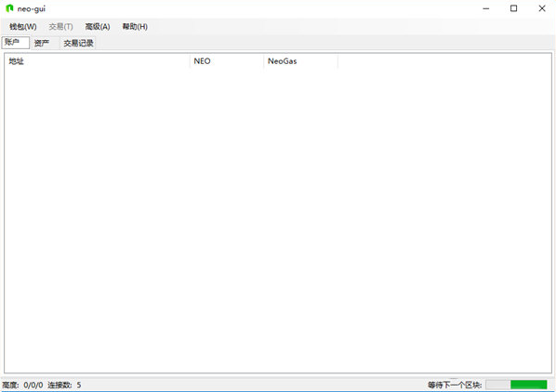Close the neo-gui window
The height and width of the screenshot is (392, 556).
542,8
